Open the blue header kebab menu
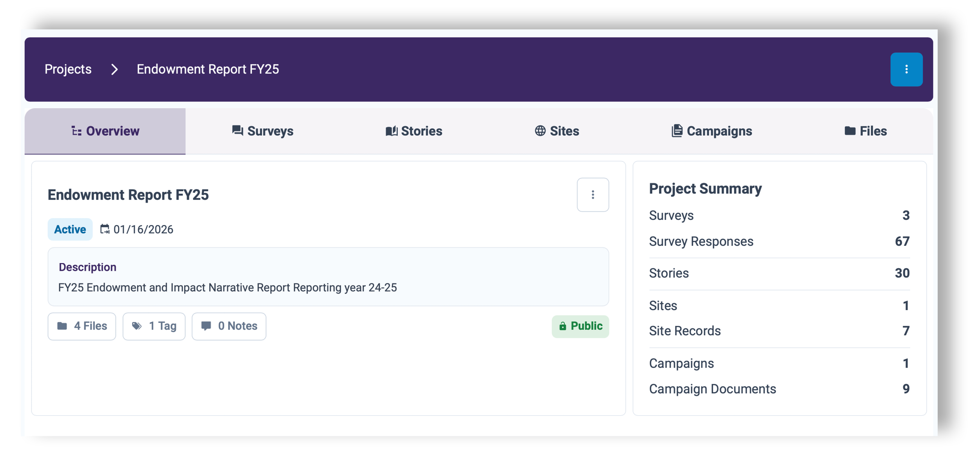The height and width of the screenshot is (463, 980). (906, 69)
